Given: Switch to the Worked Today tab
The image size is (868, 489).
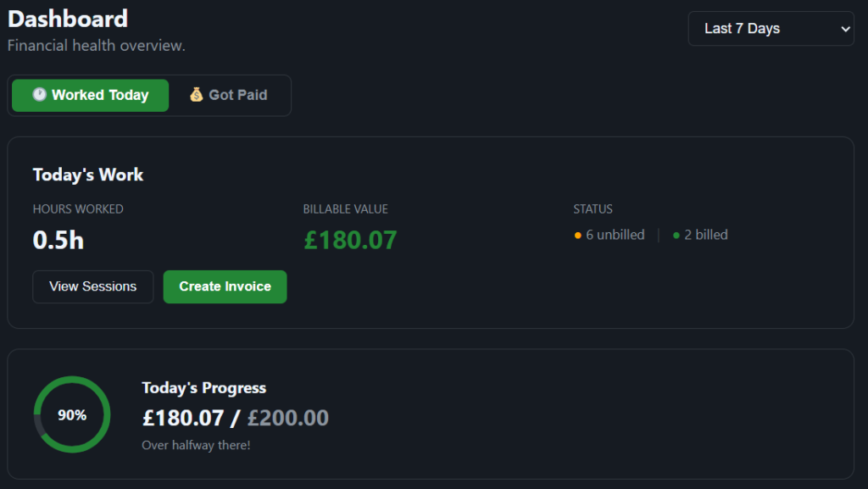Looking at the screenshot, I should tap(91, 95).
